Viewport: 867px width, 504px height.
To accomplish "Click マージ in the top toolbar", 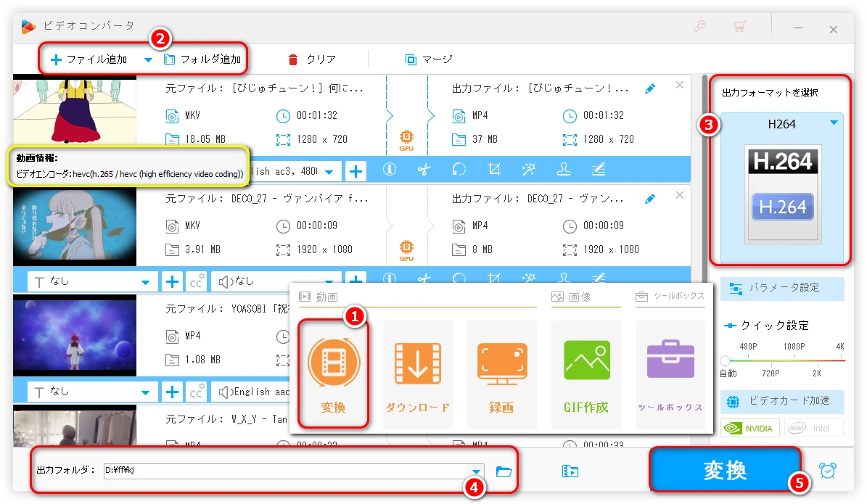I will (x=429, y=59).
